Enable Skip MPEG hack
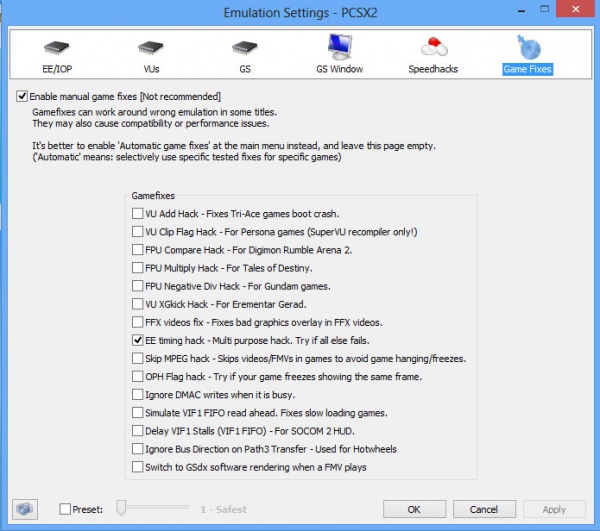Screen dimensions: 600x531 tap(137, 358)
